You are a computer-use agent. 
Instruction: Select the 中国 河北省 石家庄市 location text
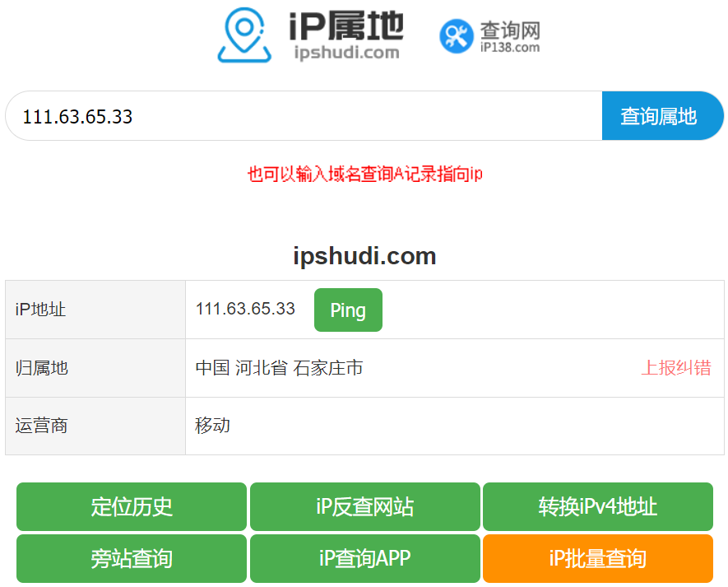pyautogui.click(x=279, y=368)
